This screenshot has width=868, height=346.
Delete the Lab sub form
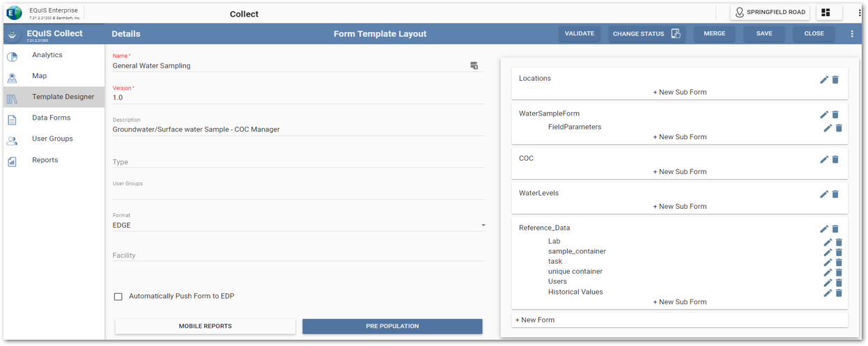(839, 242)
